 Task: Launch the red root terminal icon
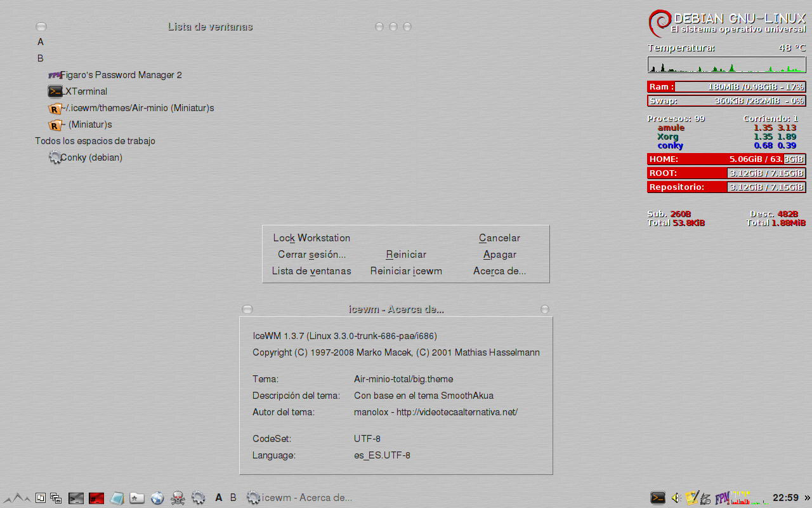pyautogui.click(x=96, y=498)
